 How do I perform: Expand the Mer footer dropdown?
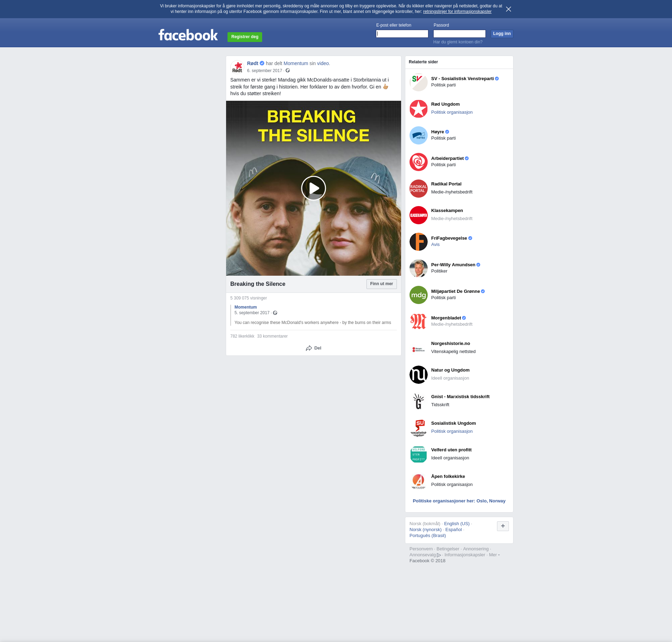tap(494, 555)
